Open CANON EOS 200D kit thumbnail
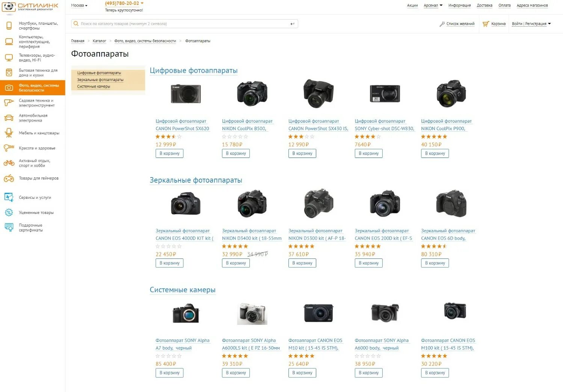563x392 pixels. coord(385,204)
